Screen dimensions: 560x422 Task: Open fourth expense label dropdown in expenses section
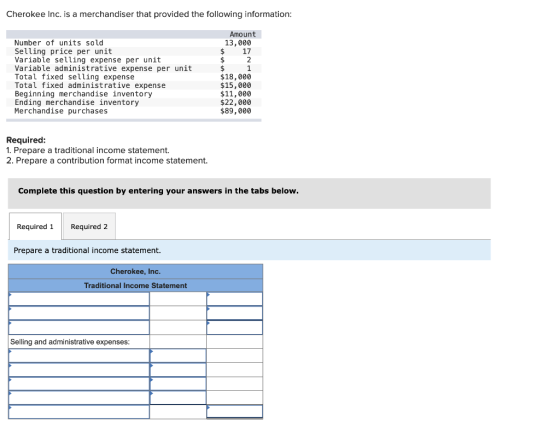pos(79,397)
